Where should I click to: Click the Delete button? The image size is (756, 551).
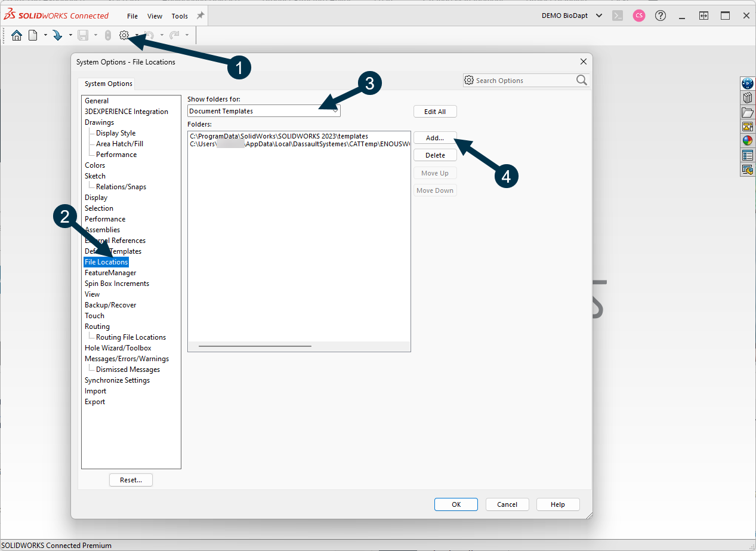pyautogui.click(x=435, y=155)
